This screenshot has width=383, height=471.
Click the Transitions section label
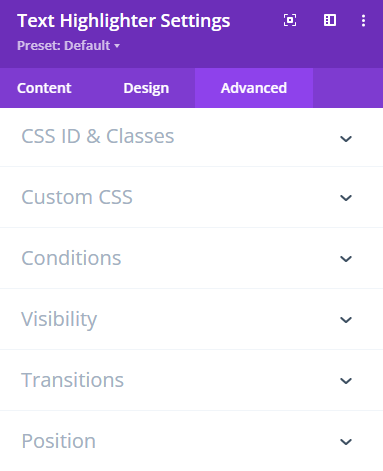73,380
